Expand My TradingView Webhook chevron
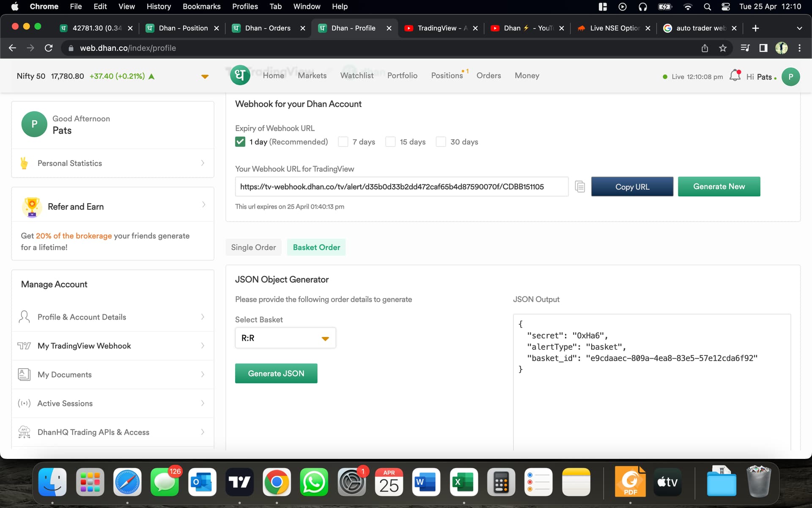The width and height of the screenshot is (812, 508). pos(203,346)
